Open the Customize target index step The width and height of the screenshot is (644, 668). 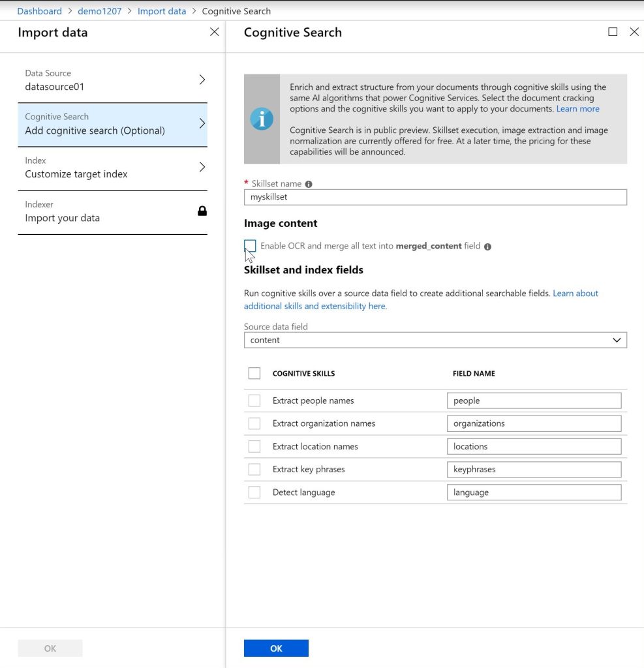point(113,168)
